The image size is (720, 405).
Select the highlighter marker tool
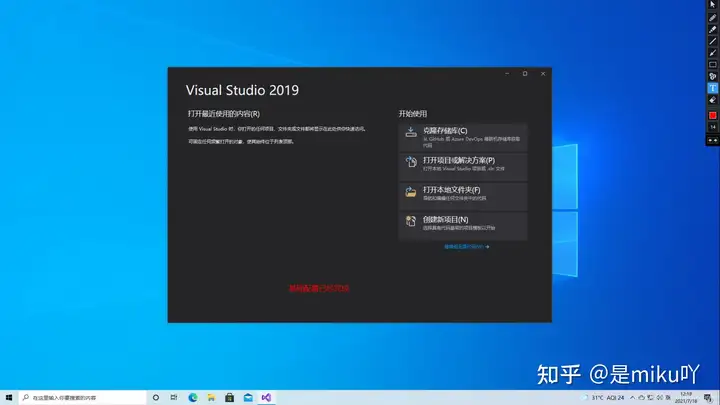click(712, 29)
